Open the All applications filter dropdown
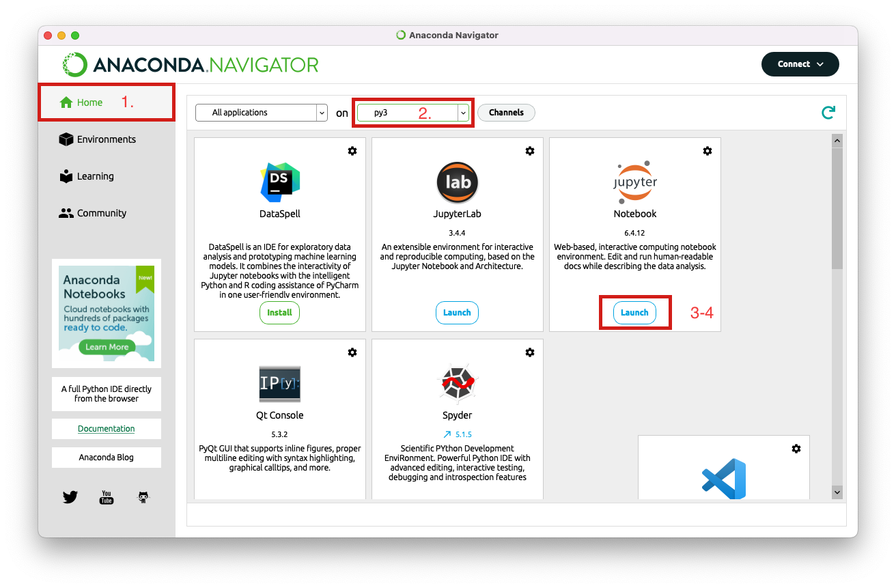Image resolution: width=896 pixels, height=588 pixels. [x=262, y=113]
